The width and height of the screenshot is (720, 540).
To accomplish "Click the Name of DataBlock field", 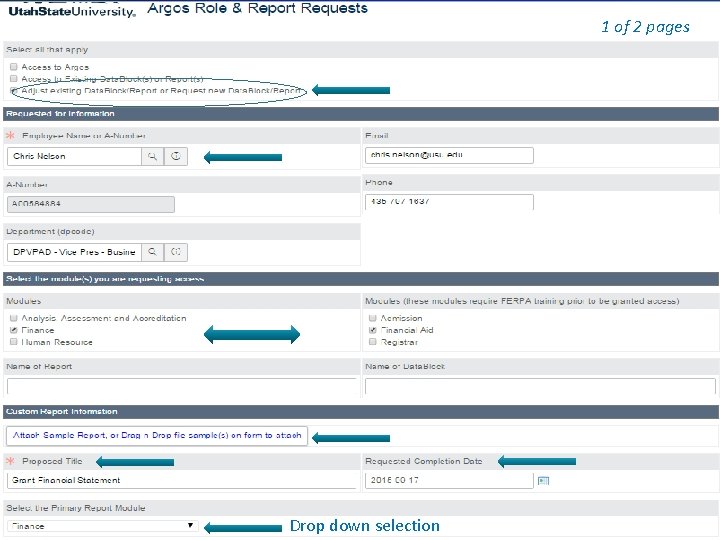I will [x=540, y=387].
